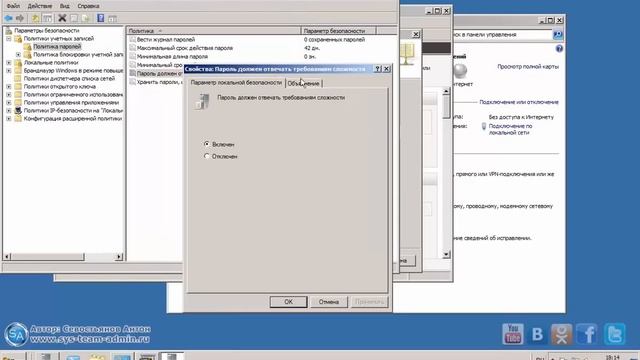Expand Политики IP-безопасности node

pyautogui.click(x=9, y=110)
